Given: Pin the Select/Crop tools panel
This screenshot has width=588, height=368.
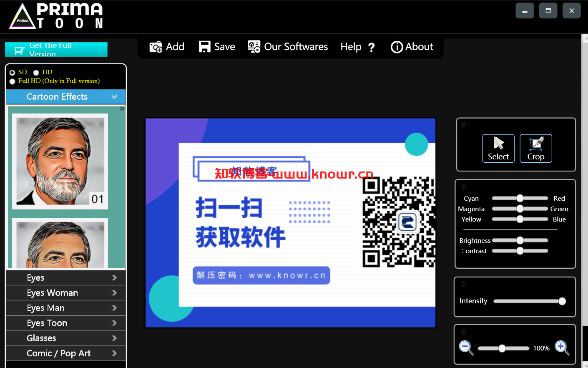Looking at the screenshot, I should pyautogui.click(x=463, y=126).
